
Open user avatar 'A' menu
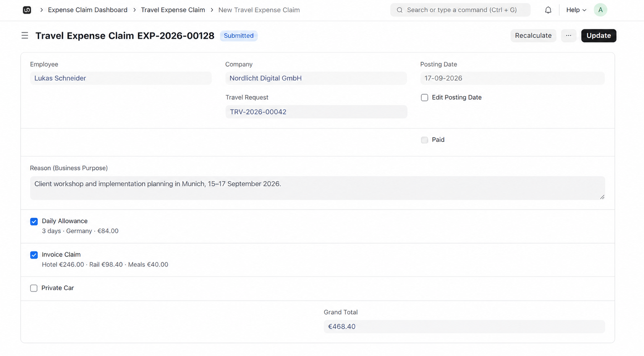(600, 10)
